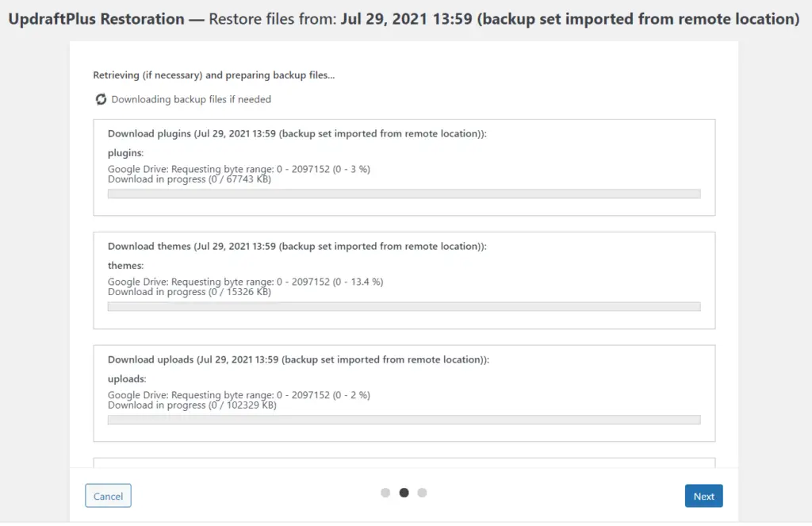Click the uploads download progress bar
Viewport: 812px width, 526px height.
coord(404,420)
